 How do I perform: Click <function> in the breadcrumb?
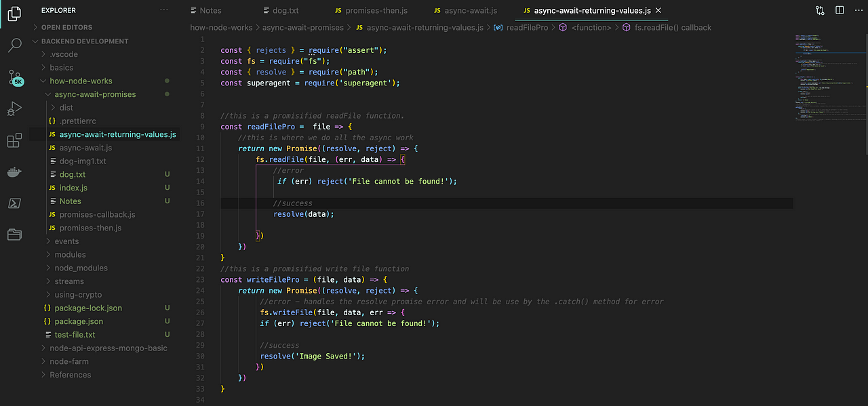point(585,28)
